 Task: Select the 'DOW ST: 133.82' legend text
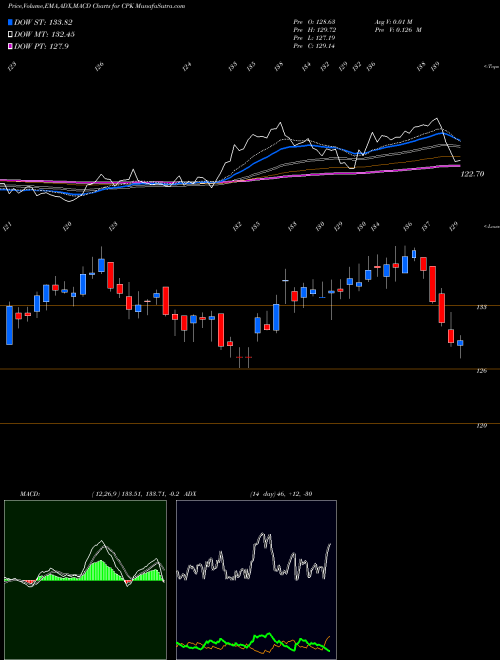(x=43, y=22)
